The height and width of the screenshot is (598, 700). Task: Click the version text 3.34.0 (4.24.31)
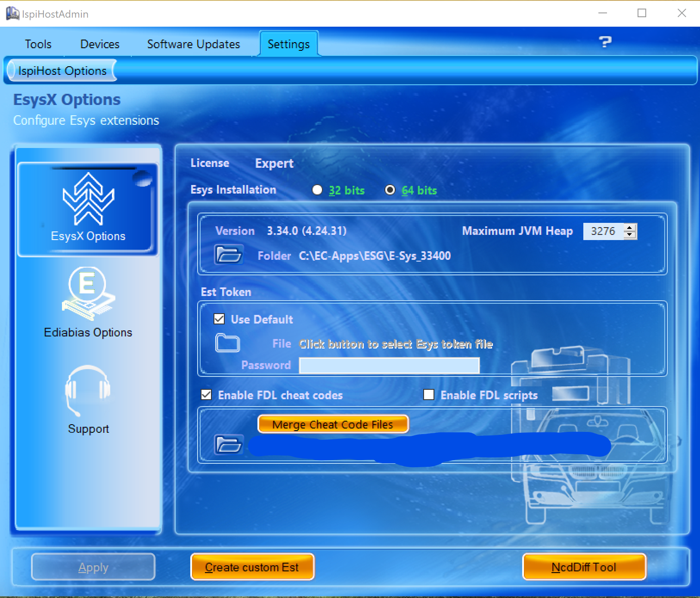307,231
